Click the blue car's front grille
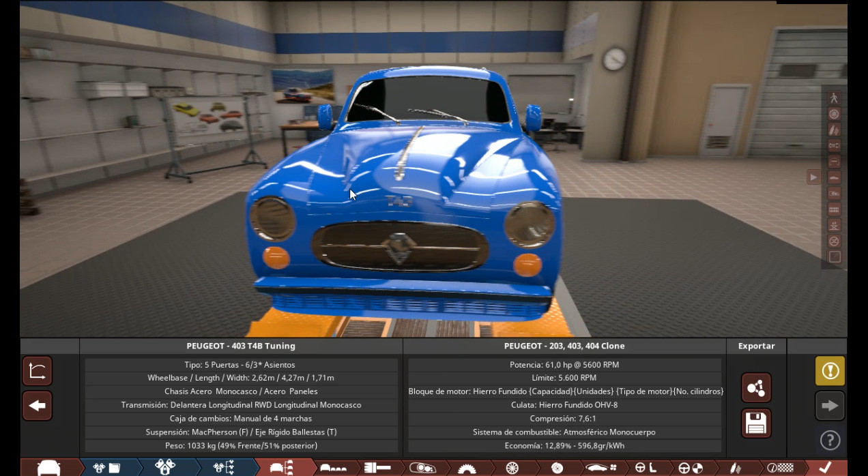Viewport: 868px width, 476px height. click(x=401, y=246)
